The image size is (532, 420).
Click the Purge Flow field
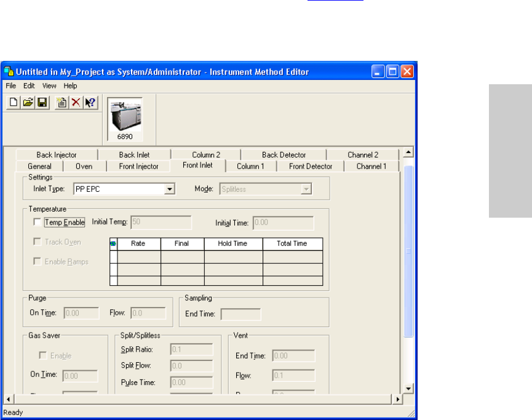[x=148, y=313]
